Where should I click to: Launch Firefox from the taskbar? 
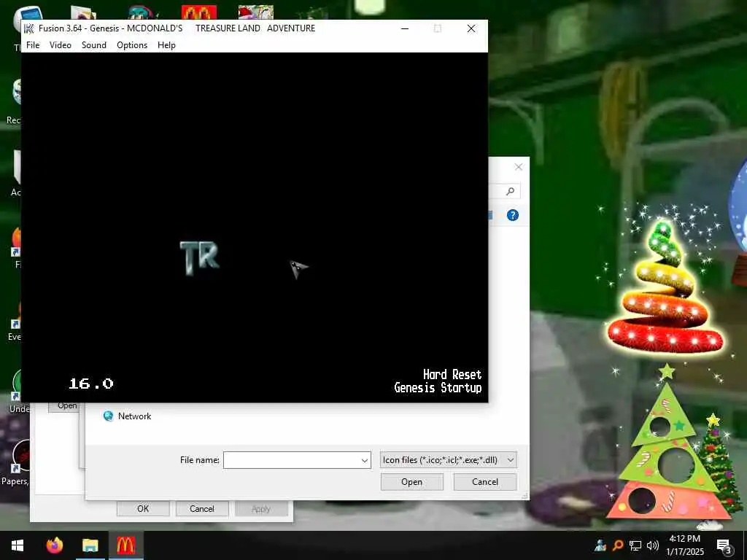54,545
